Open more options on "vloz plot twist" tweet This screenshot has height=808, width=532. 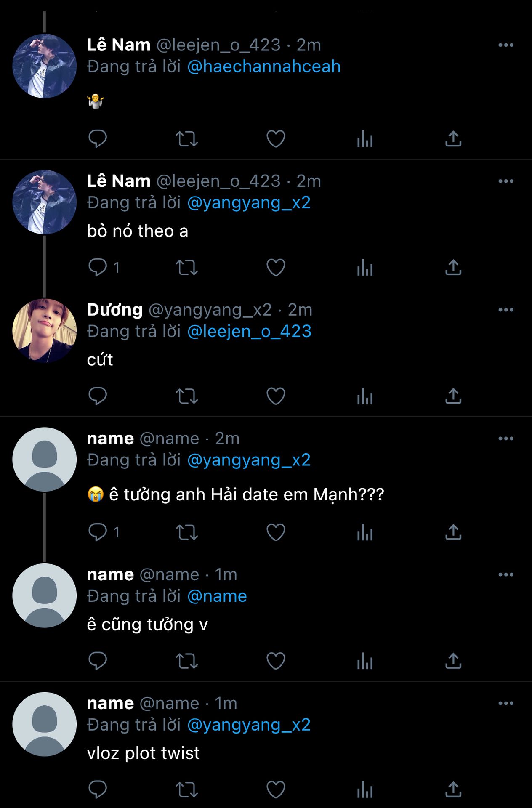[x=505, y=703]
